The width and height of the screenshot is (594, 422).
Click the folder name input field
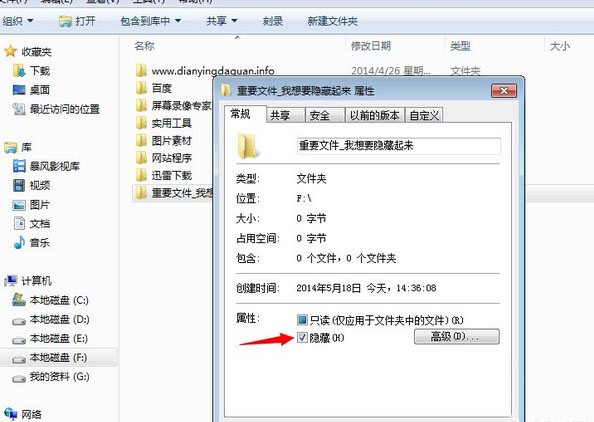(x=399, y=146)
